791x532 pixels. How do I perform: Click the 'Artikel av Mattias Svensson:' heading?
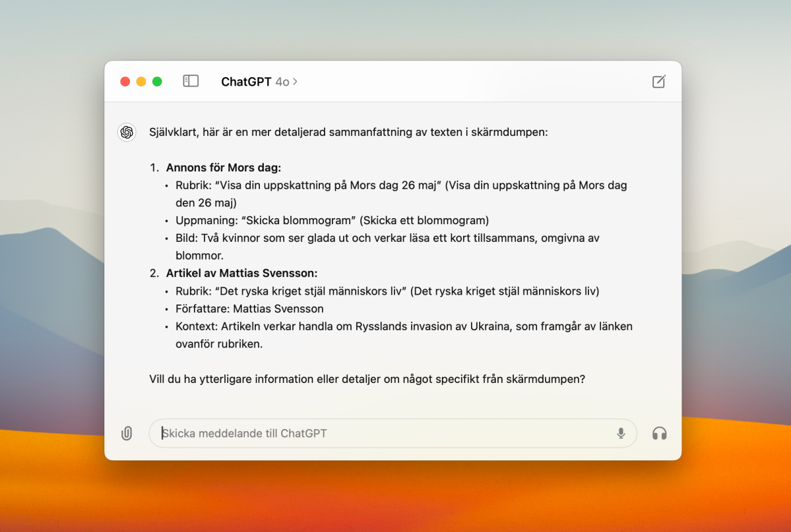point(241,273)
